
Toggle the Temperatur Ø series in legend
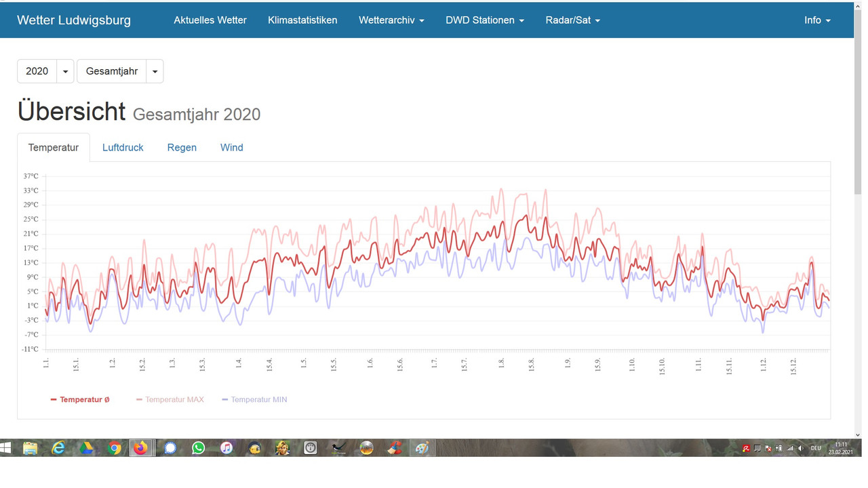[x=80, y=400]
